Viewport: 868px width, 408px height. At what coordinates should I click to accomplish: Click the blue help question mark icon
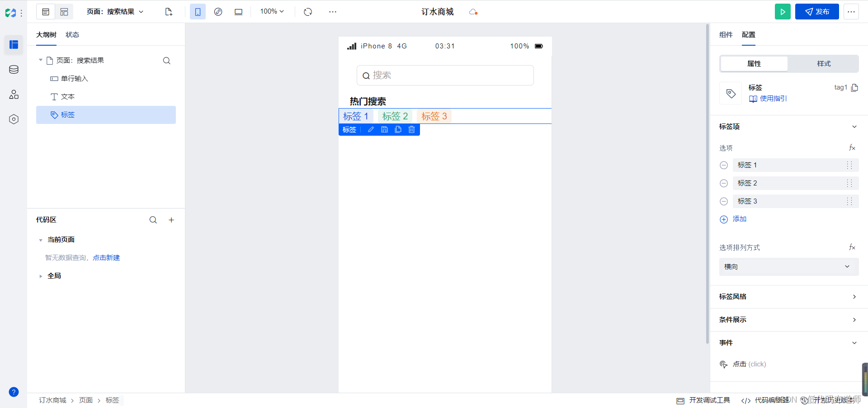tap(14, 392)
